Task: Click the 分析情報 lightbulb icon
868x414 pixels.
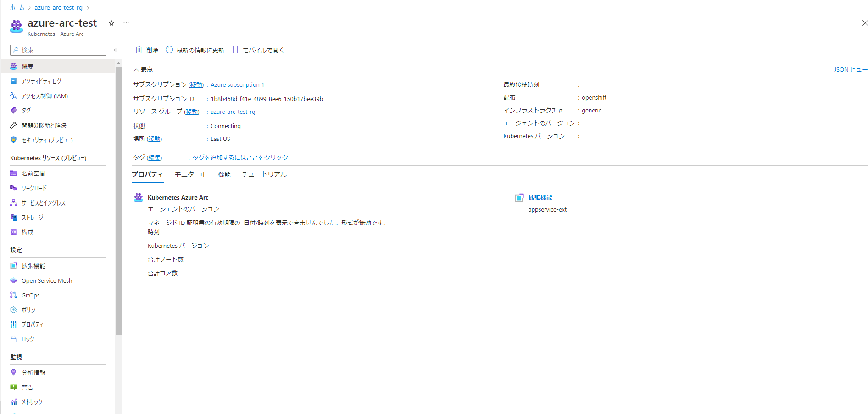Action: click(14, 372)
